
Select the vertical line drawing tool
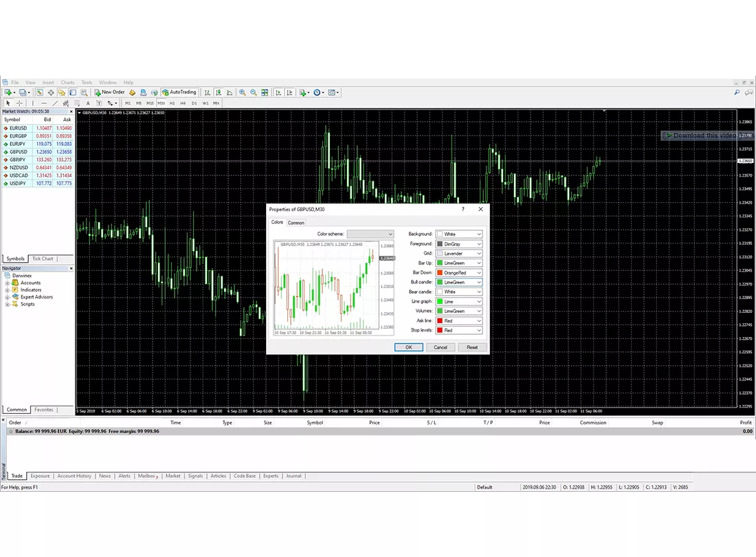33,103
